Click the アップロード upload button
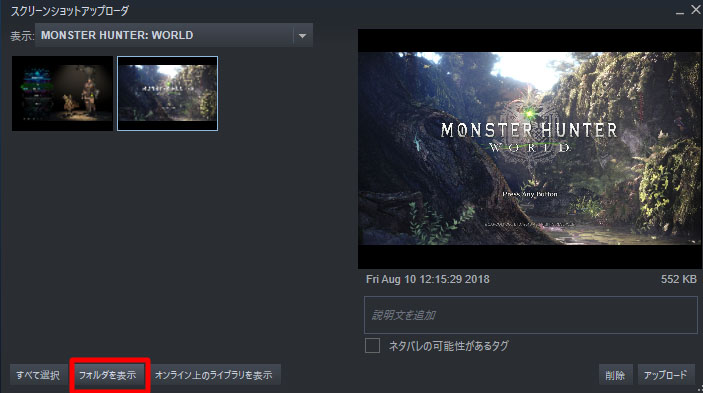Image resolution: width=703 pixels, height=393 pixels. [x=666, y=375]
